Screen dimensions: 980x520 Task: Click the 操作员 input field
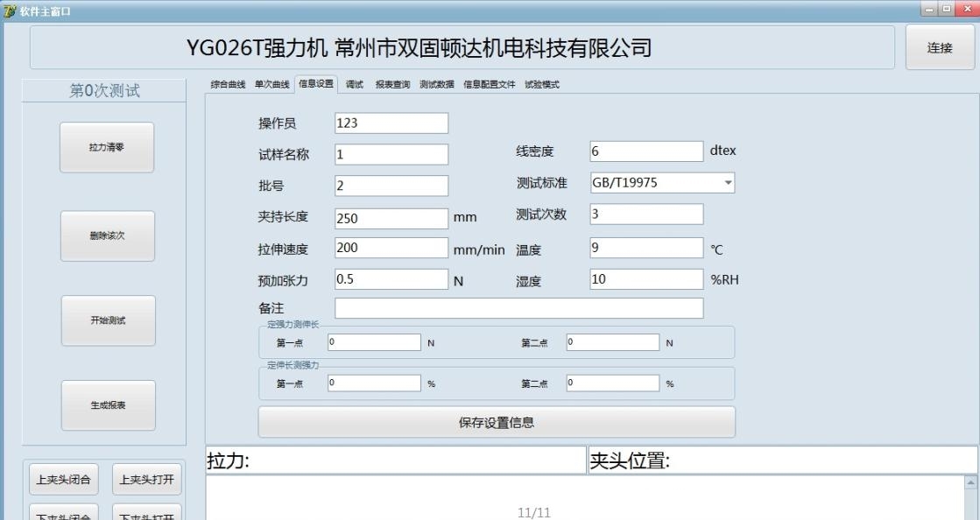[x=391, y=123]
